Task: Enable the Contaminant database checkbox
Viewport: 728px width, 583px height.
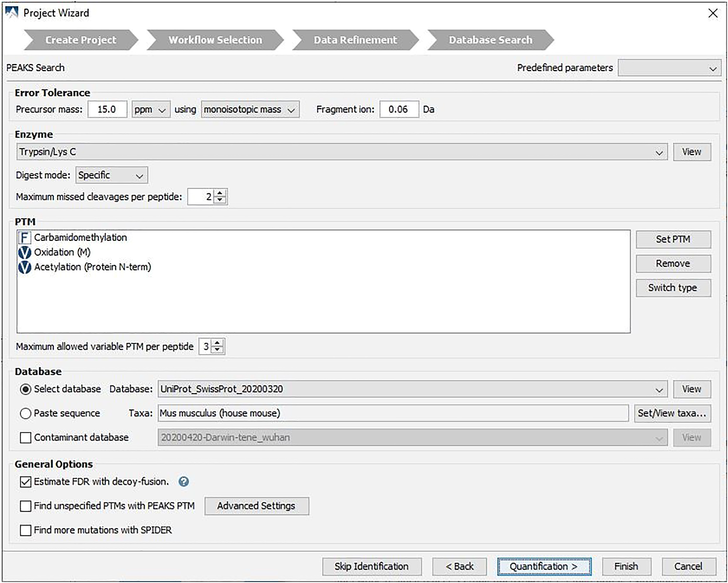Action: pyautogui.click(x=26, y=438)
